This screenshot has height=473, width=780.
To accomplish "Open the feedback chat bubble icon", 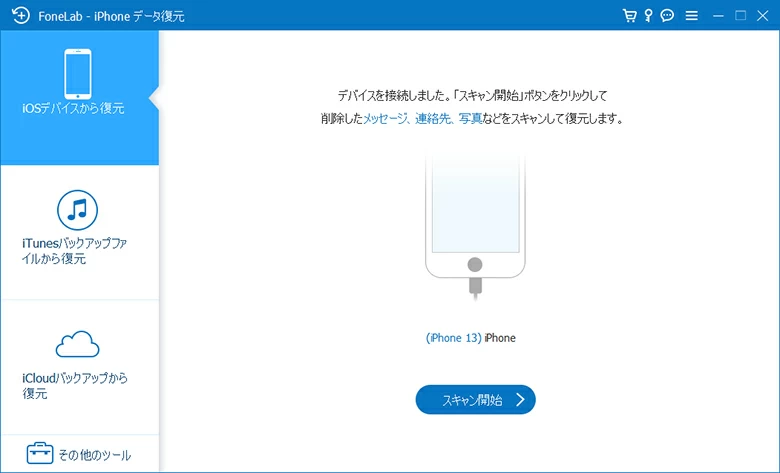I will (667, 16).
